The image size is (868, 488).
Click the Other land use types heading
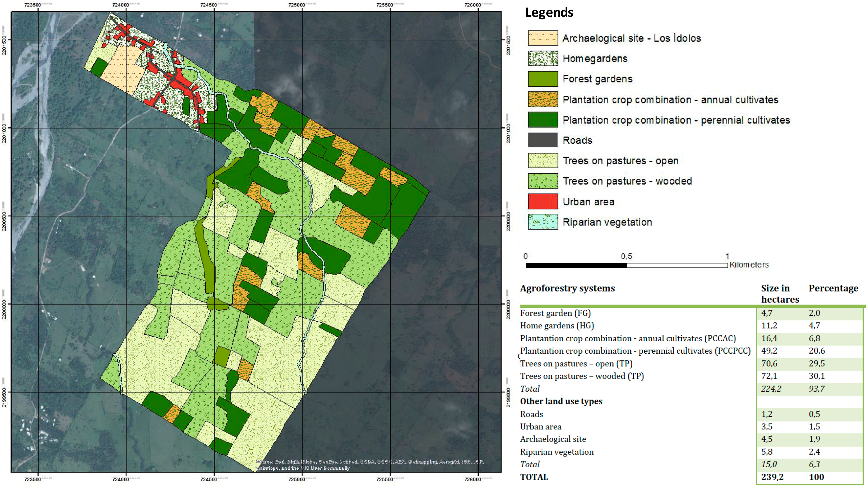pos(561,401)
